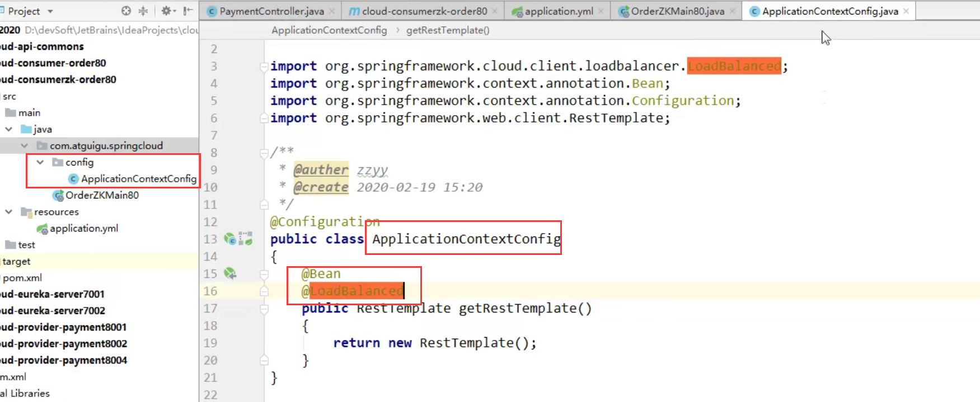Image resolution: width=980 pixels, height=402 pixels.
Task: Click the fold end marker at line 20
Action: pos(264,361)
